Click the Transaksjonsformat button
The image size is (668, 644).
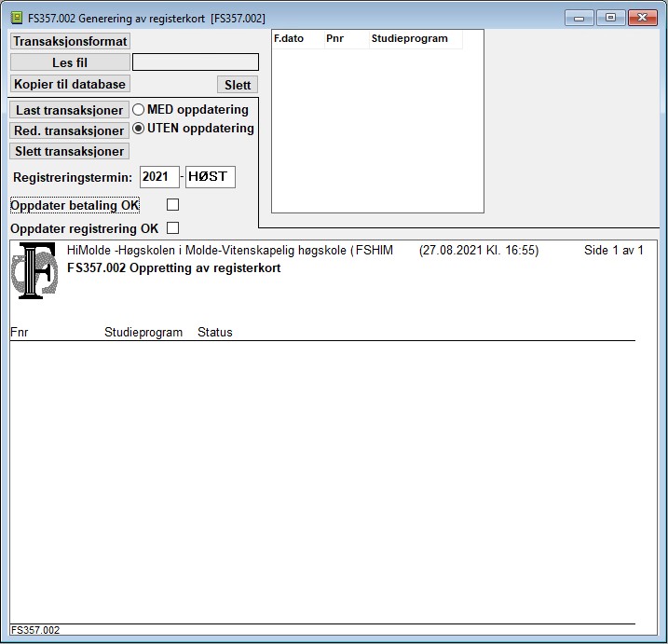click(70, 41)
